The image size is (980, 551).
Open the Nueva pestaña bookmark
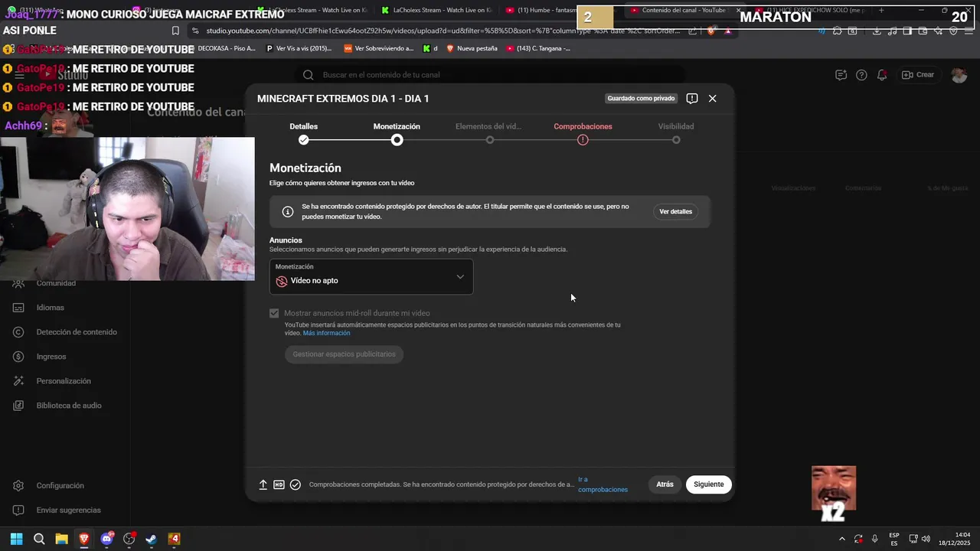tap(472, 48)
